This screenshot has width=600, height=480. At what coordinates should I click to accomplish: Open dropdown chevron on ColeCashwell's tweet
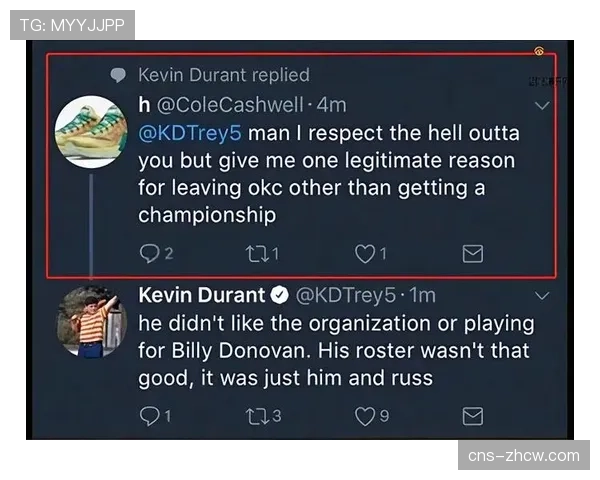click(x=543, y=104)
